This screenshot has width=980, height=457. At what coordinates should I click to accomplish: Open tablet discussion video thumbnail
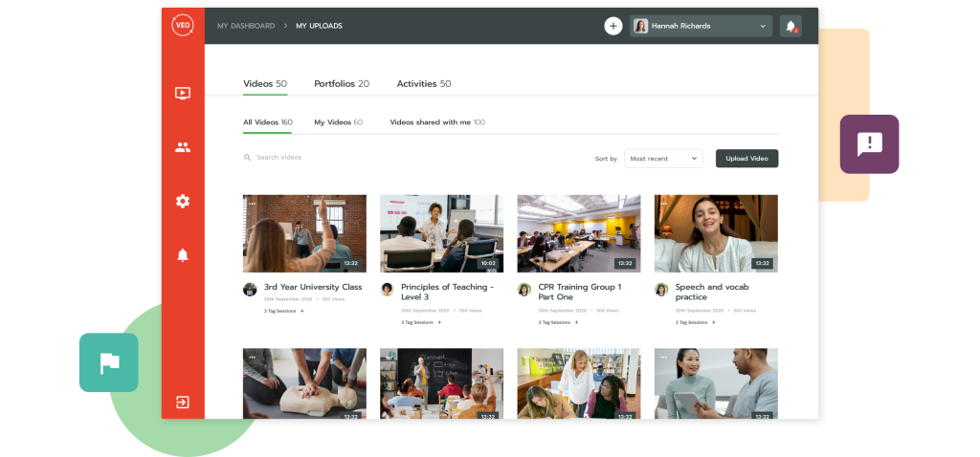pos(716,383)
